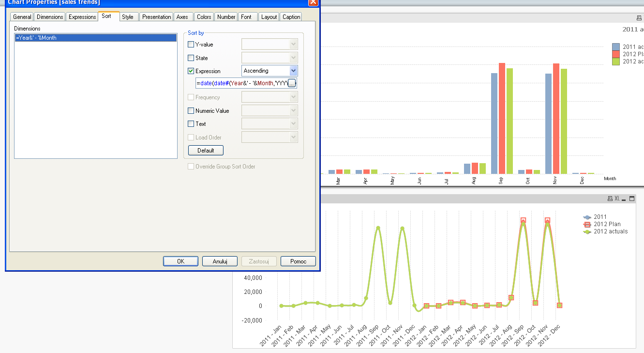Switch to the Style tab
The image size is (644, 353).
point(128,17)
